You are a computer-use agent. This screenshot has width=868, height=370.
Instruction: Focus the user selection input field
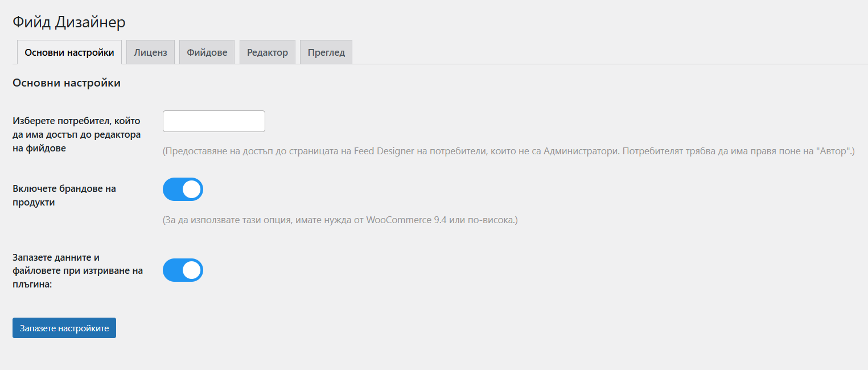pos(213,121)
